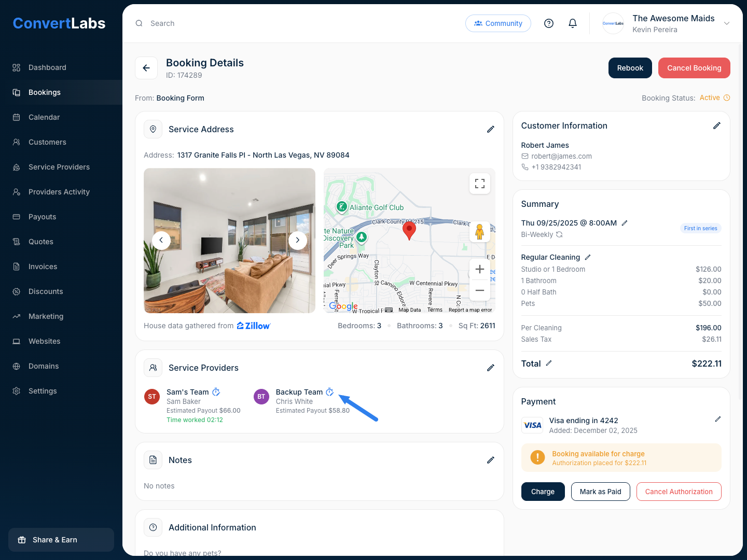Show previous house photo
Screen dimensions: 747x560
[x=161, y=240]
